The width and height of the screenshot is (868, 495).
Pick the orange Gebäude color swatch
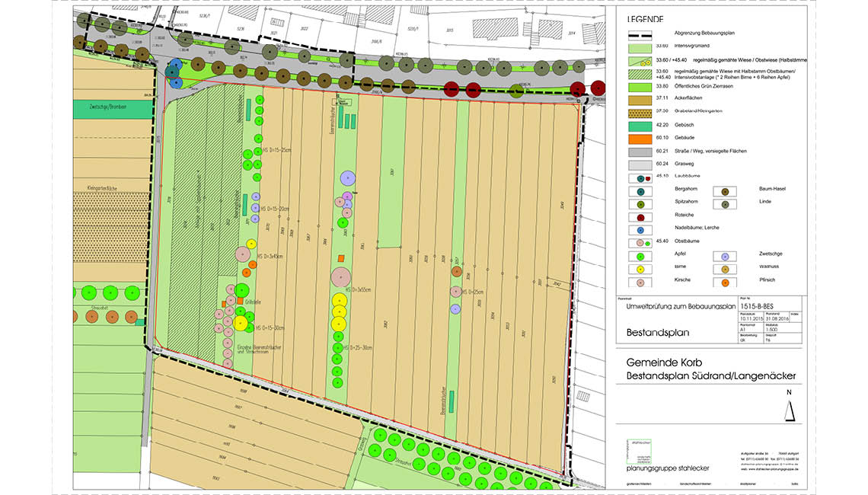pyautogui.click(x=641, y=138)
